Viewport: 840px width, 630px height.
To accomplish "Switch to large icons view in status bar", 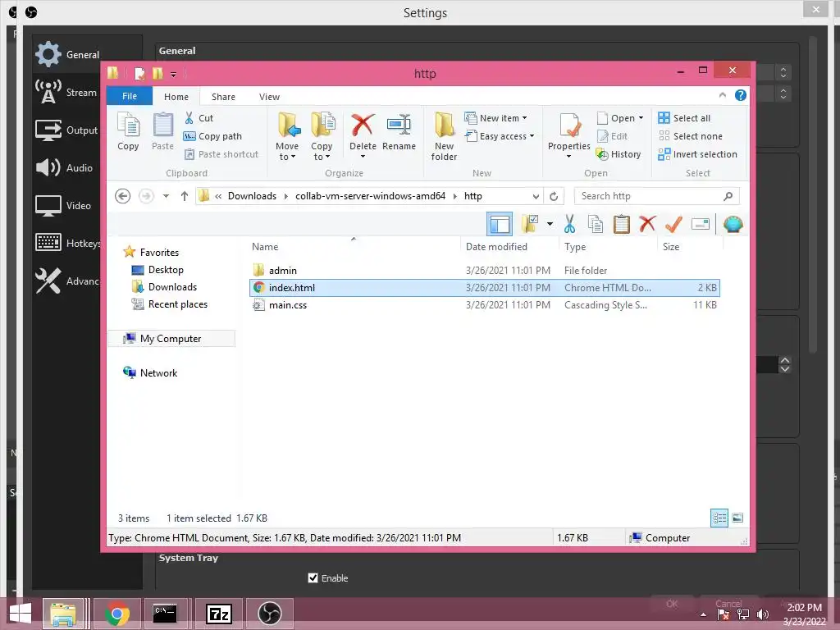I will tap(737, 518).
